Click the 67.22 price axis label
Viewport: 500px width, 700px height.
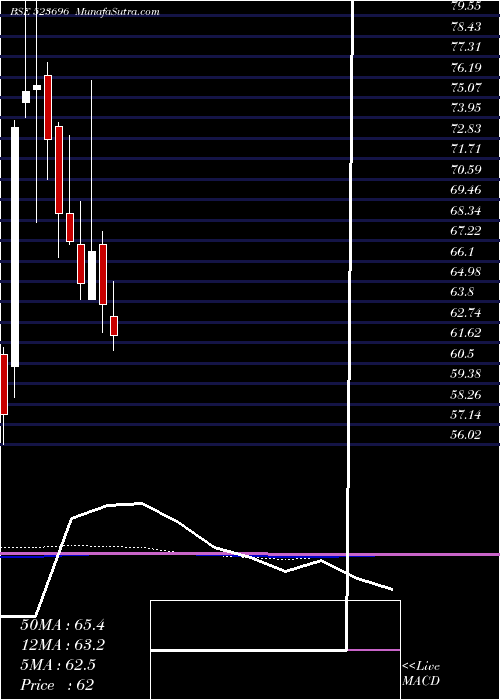467,230
